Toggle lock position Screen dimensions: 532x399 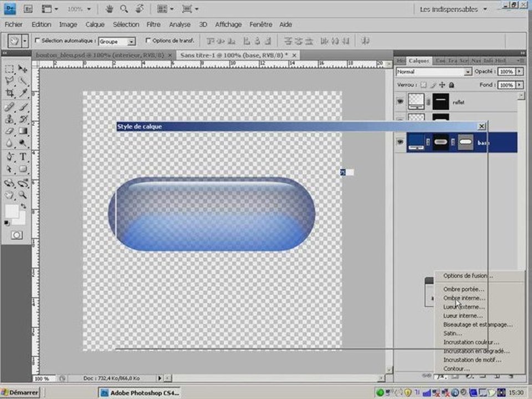point(442,85)
